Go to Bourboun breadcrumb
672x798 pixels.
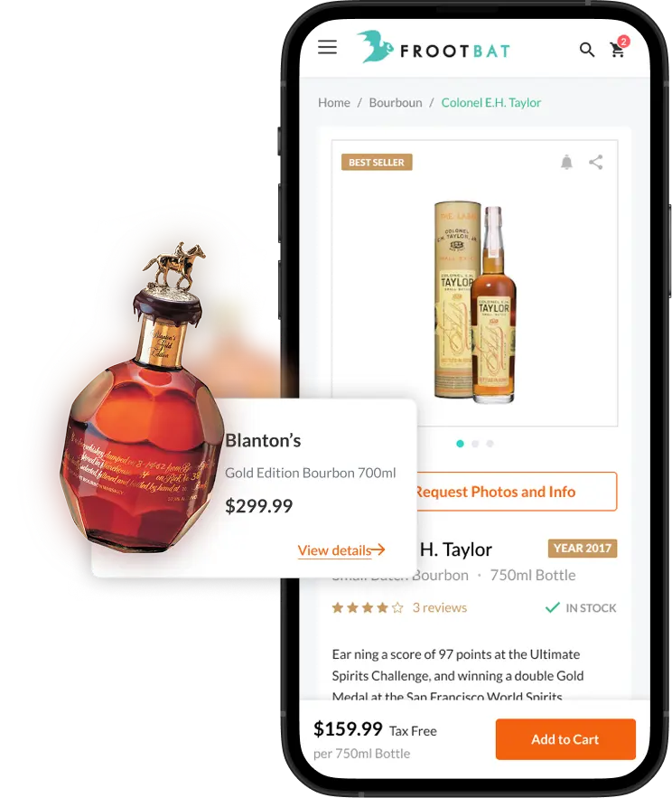pyautogui.click(x=396, y=103)
